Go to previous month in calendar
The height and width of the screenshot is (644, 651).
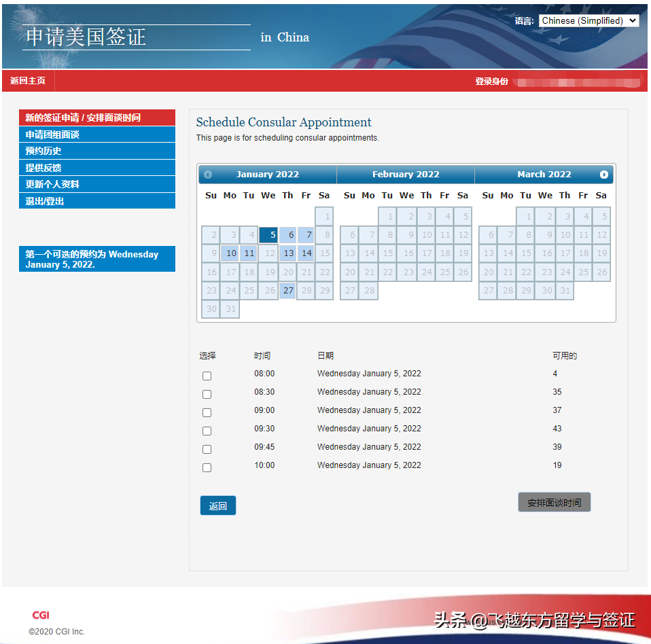click(208, 175)
